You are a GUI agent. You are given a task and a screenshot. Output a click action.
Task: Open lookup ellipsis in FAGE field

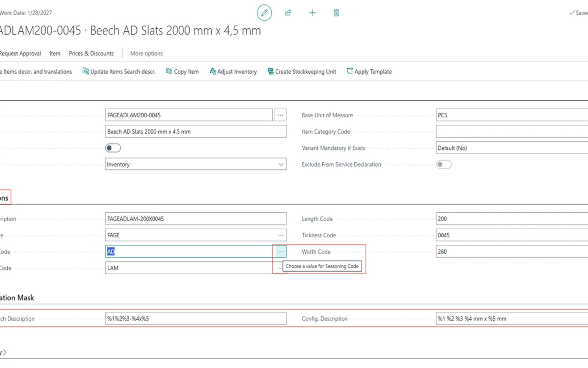[281, 235]
